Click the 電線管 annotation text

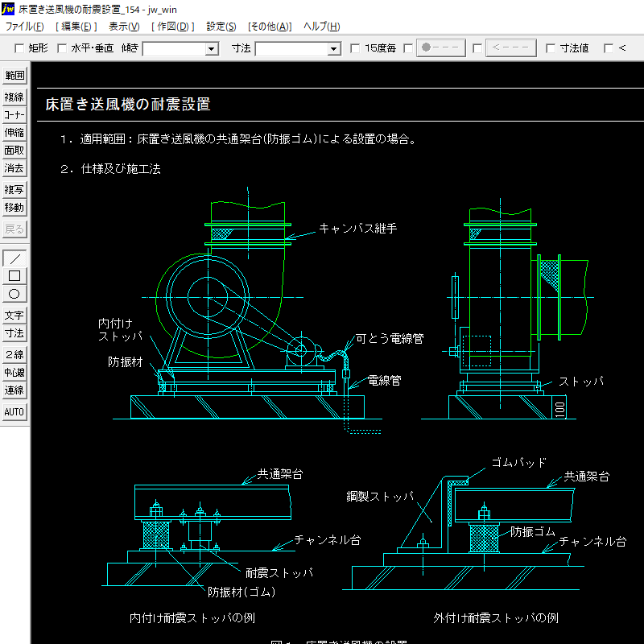point(384,381)
